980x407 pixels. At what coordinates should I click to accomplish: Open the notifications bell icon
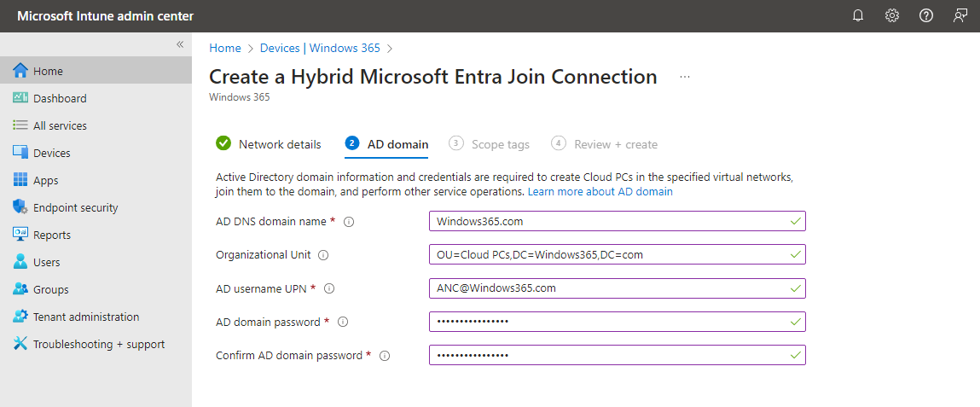(858, 16)
